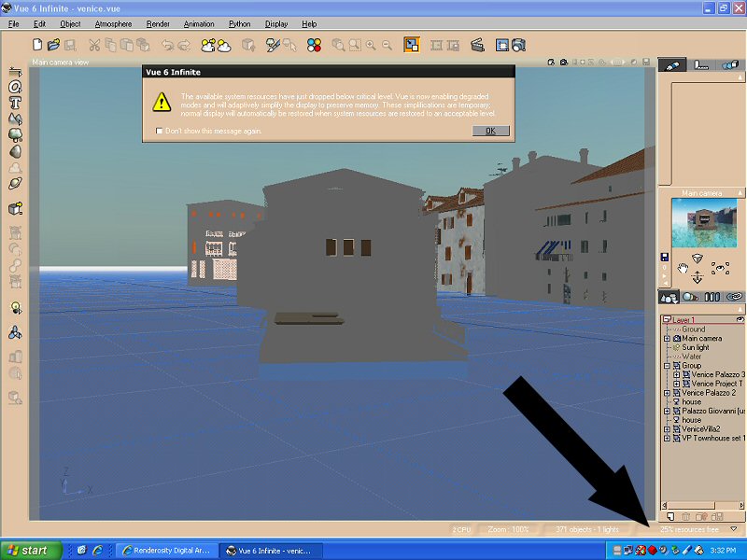The height and width of the screenshot is (560, 747).
Task: Click the 'Zoom : 100%' status text
Action: 508,529
